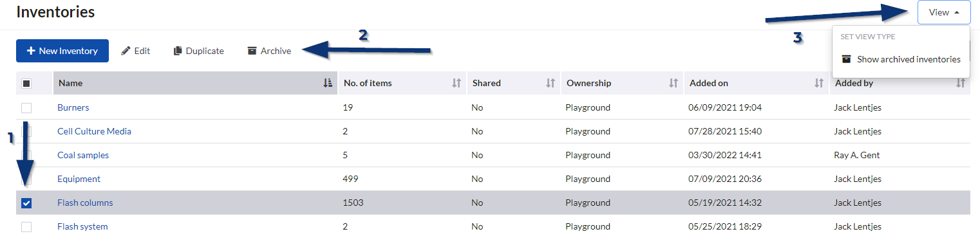Click the date 07/28/2021 15:40
The image size is (980, 236).
[726, 131]
